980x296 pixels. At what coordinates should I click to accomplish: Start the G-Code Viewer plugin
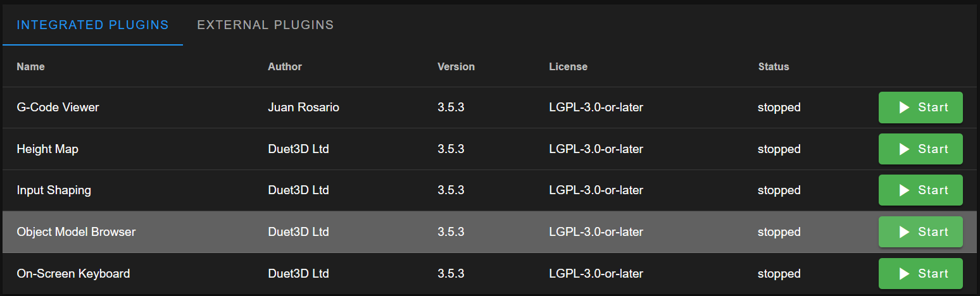coord(920,108)
